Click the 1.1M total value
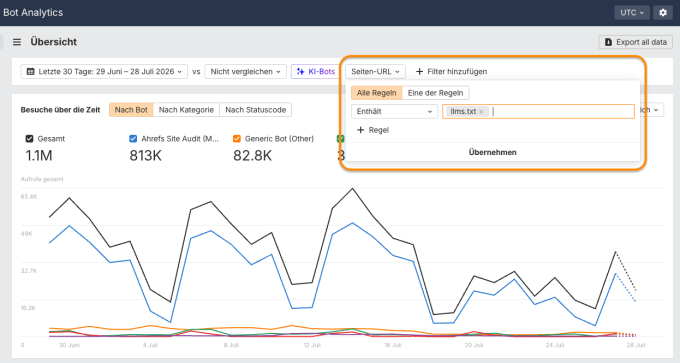Screen dimensions: 680x363 (39, 155)
